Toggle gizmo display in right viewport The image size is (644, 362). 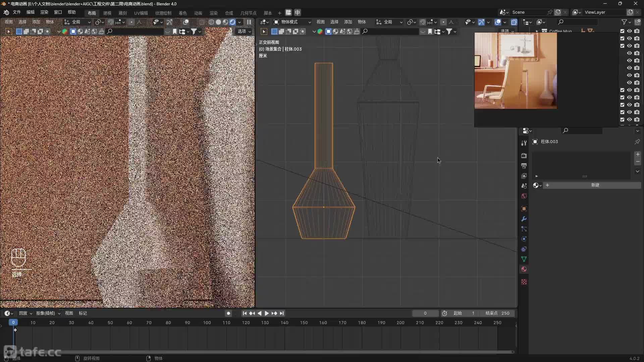[481, 22]
